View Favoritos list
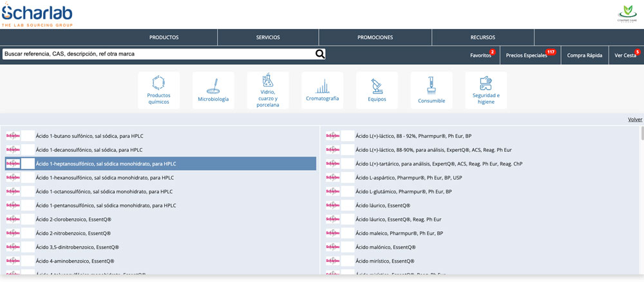644x282 pixels. pyautogui.click(x=481, y=55)
